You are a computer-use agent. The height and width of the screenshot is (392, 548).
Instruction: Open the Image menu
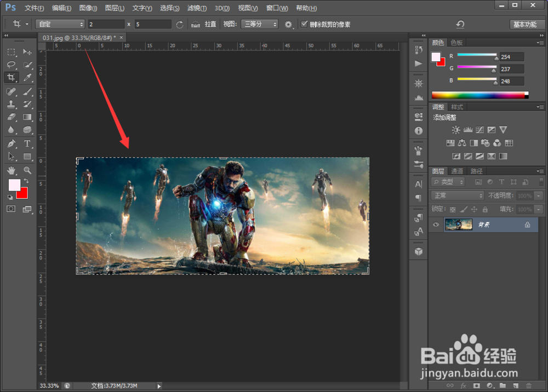tap(88, 8)
